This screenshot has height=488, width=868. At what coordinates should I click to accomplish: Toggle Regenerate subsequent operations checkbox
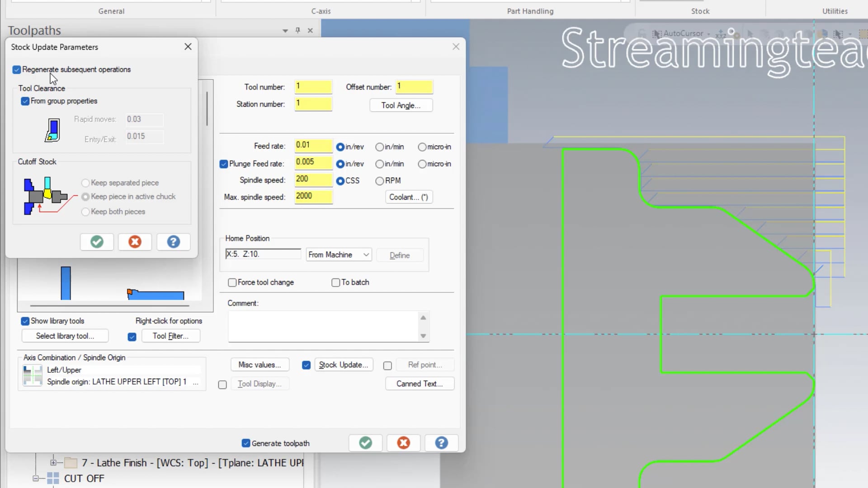16,69
